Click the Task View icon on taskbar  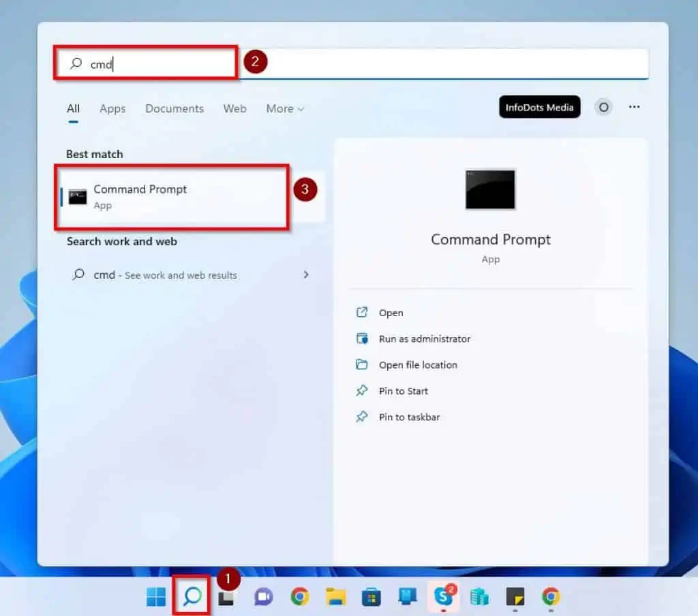point(226,598)
